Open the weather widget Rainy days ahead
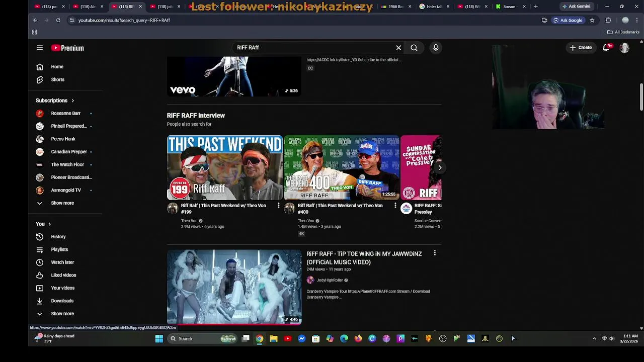Image resolution: width=644 pixels, height=362 pixels. coord(54,338)
